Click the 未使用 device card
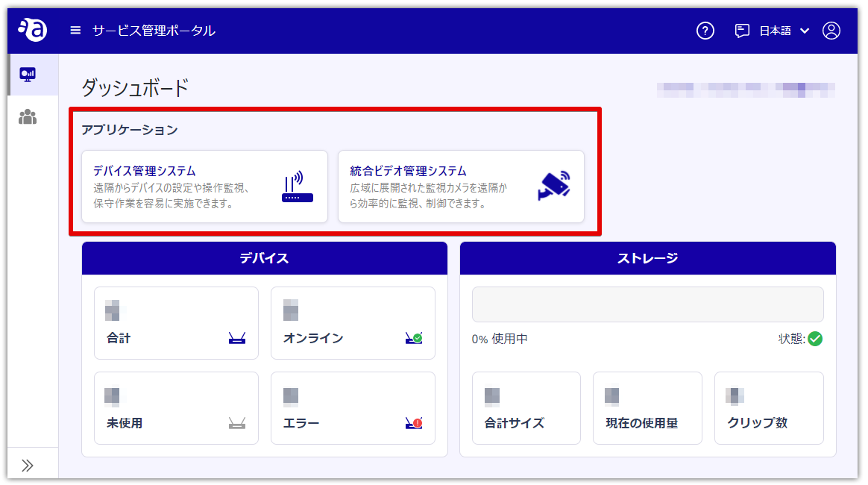Image resolution: width=868 pixels, height=485 pixels. 176,408
